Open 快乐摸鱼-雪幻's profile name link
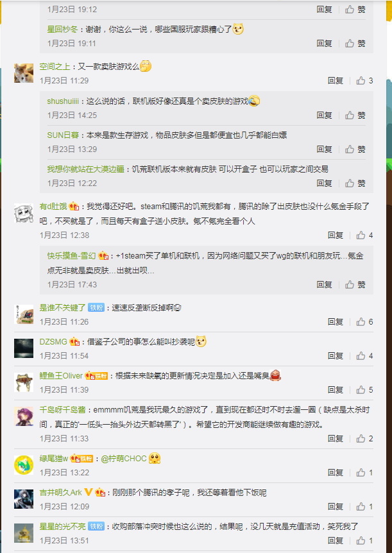This screenshot has height=553, width=392. point(72,256)
